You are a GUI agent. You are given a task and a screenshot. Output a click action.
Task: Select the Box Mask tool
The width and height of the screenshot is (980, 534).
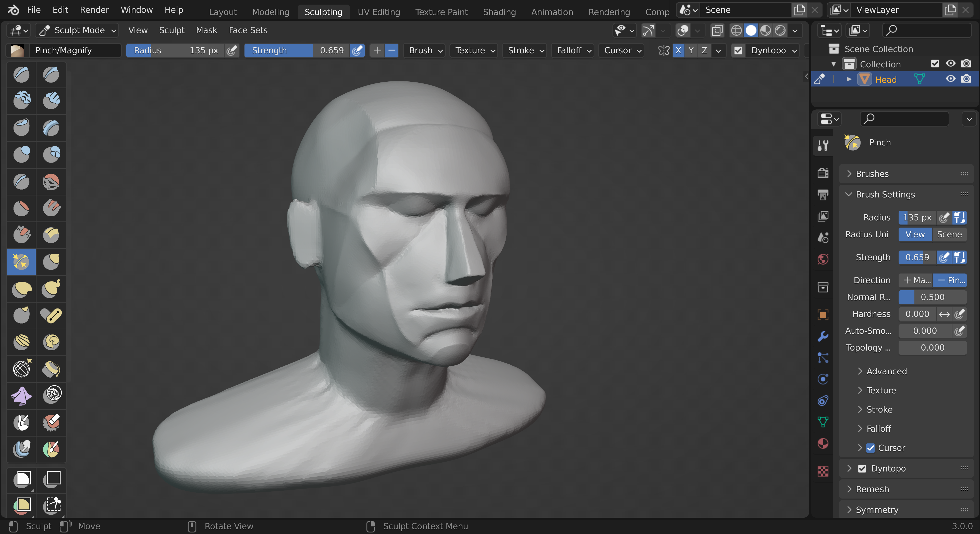click(x=22, y=478)
